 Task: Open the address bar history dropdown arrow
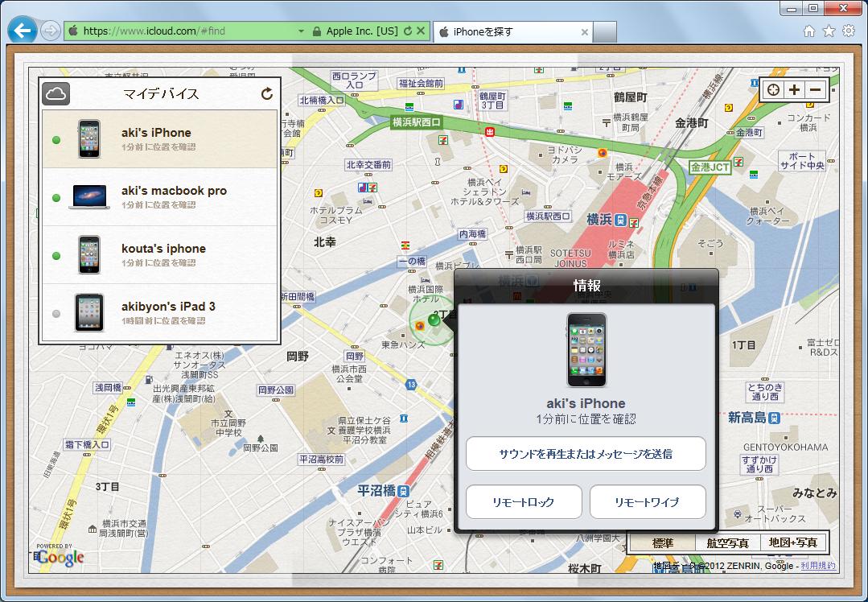point(301,31)
